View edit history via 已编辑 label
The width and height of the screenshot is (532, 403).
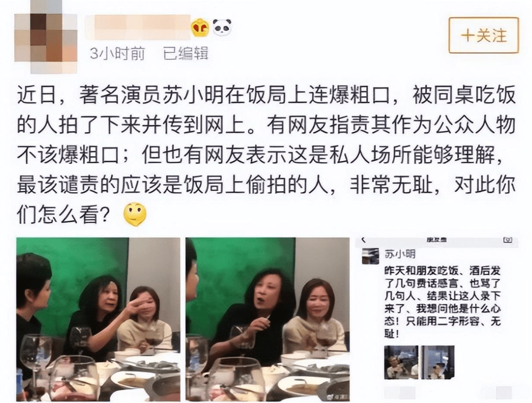click(186, 54)
